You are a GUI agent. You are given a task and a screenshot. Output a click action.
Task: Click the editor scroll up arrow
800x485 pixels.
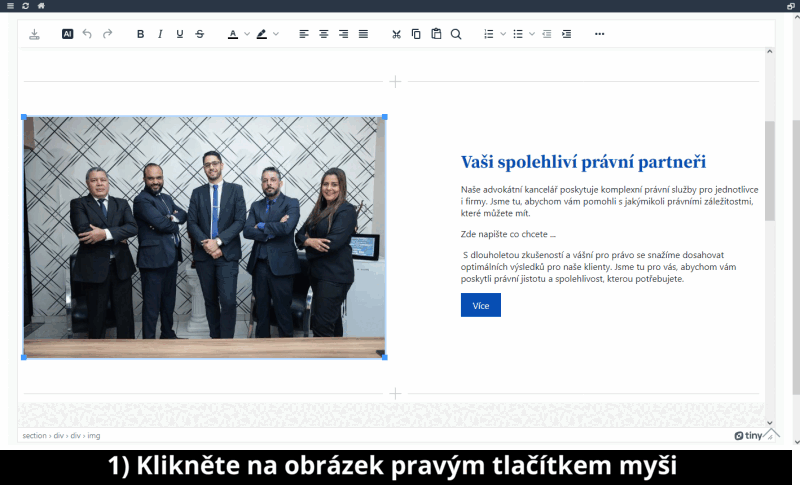[769, 52]
